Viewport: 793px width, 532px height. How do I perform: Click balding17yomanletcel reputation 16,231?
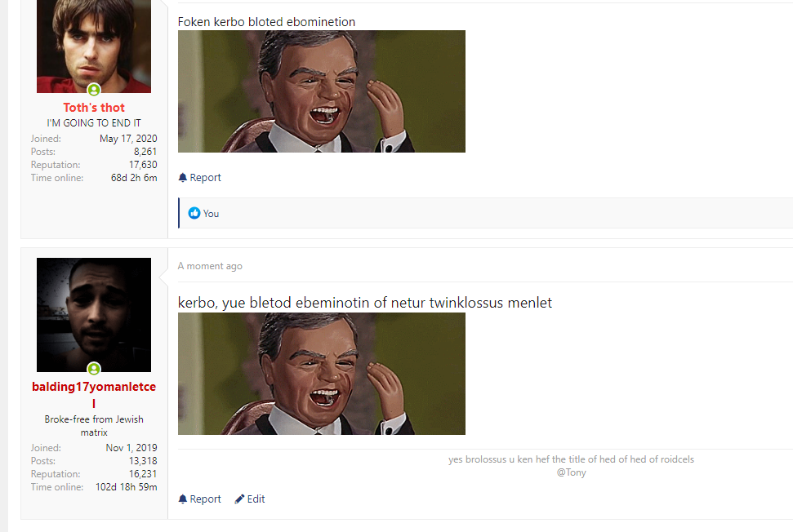pos(142,474)
